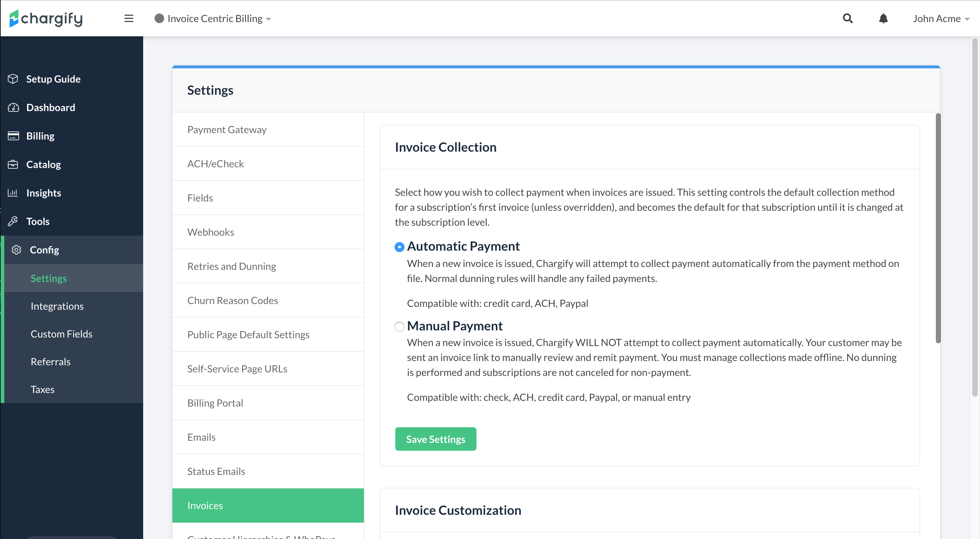
Task: Open John Acme user menu
Action: [941, 18]
